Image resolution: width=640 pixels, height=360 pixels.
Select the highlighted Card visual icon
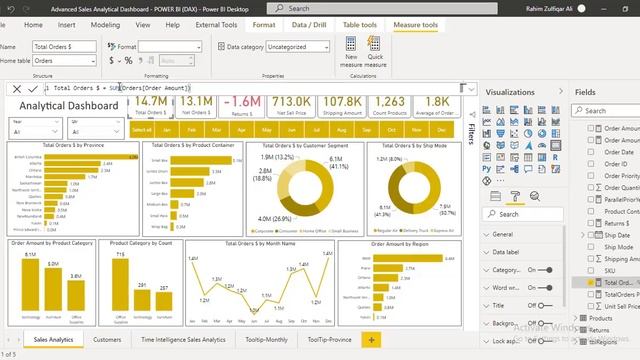click(556, 145)
